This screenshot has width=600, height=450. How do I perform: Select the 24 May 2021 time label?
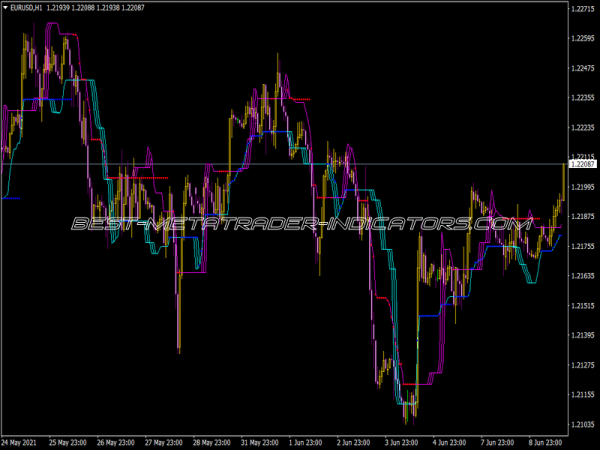pos(21,441)
